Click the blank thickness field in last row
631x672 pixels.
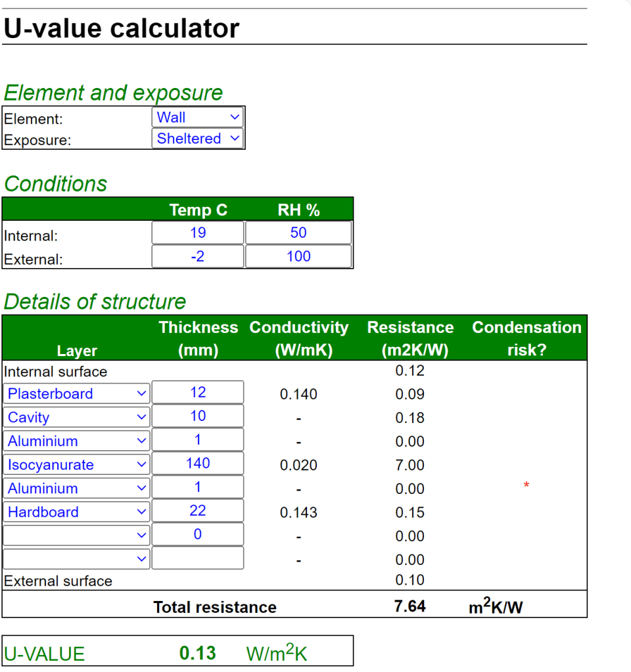[197, 558]
